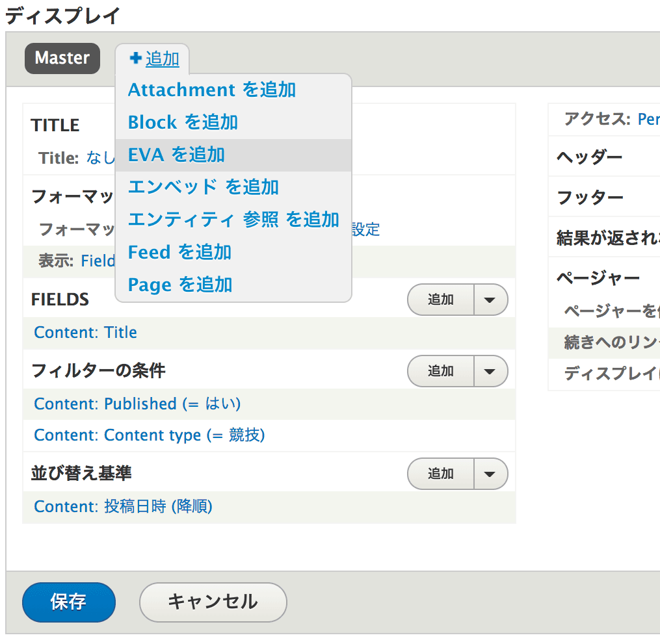
Task: Select エンベッド を追加 menu entry
Action: (x=204, y=187)
